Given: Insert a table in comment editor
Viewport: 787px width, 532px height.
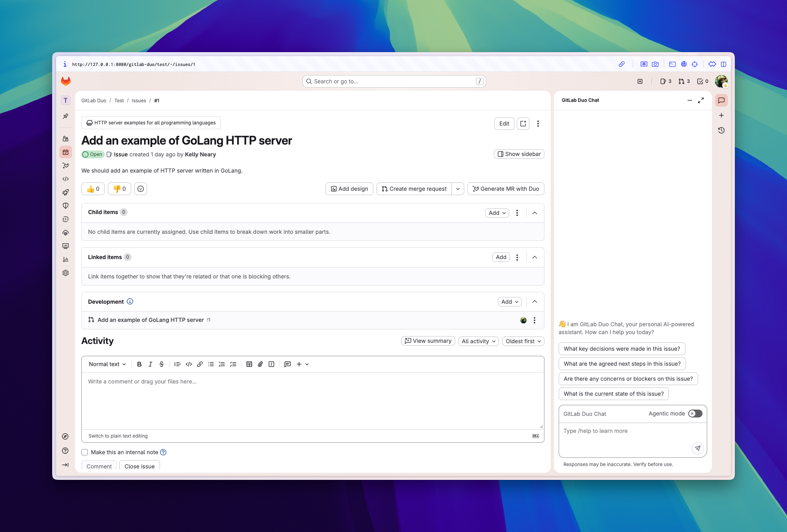Looking at the screenshot, I should [x=249, y=364].
